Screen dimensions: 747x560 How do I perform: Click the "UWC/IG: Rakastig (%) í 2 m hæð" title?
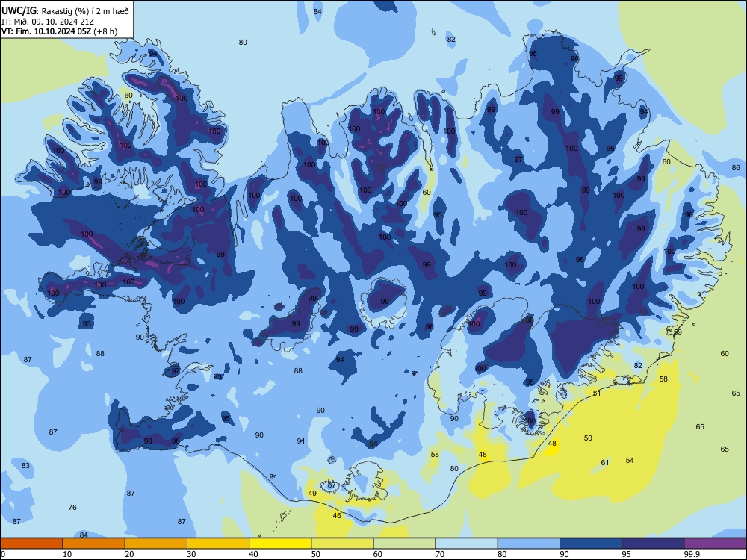coord(65,10)
